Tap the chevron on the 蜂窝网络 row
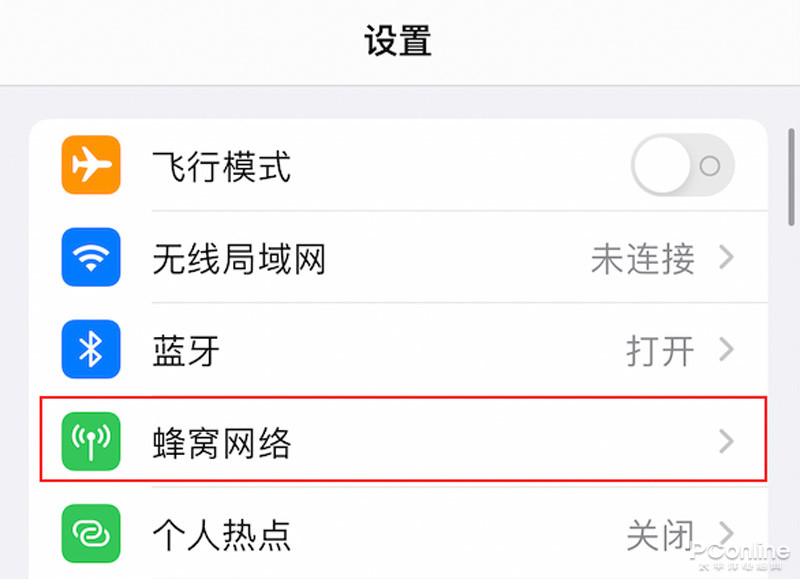 tap(727, 442)
